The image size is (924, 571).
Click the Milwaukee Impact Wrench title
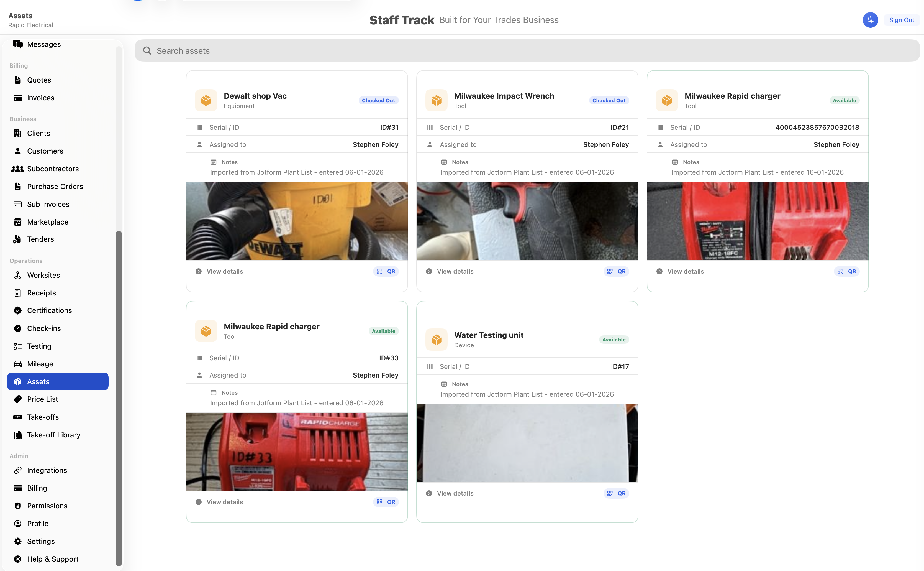click(504, 96)
